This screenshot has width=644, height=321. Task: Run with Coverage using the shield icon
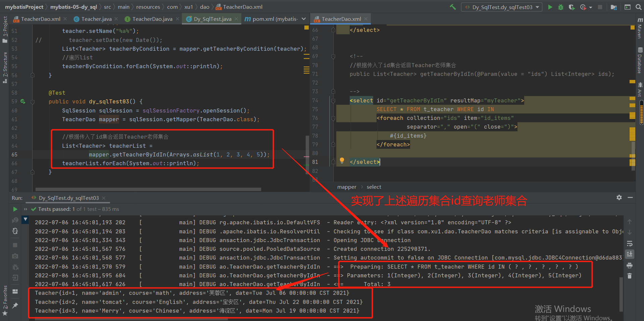point(572,7)
